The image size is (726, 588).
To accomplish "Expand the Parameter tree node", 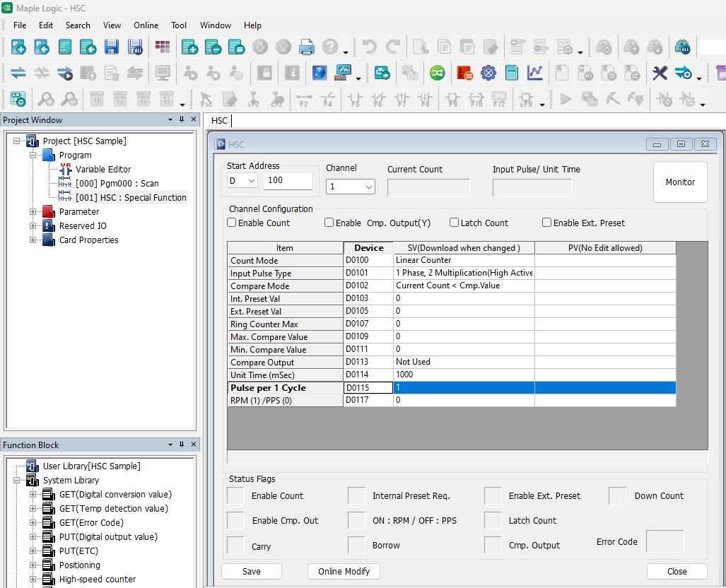I will (x=33, y=212).
